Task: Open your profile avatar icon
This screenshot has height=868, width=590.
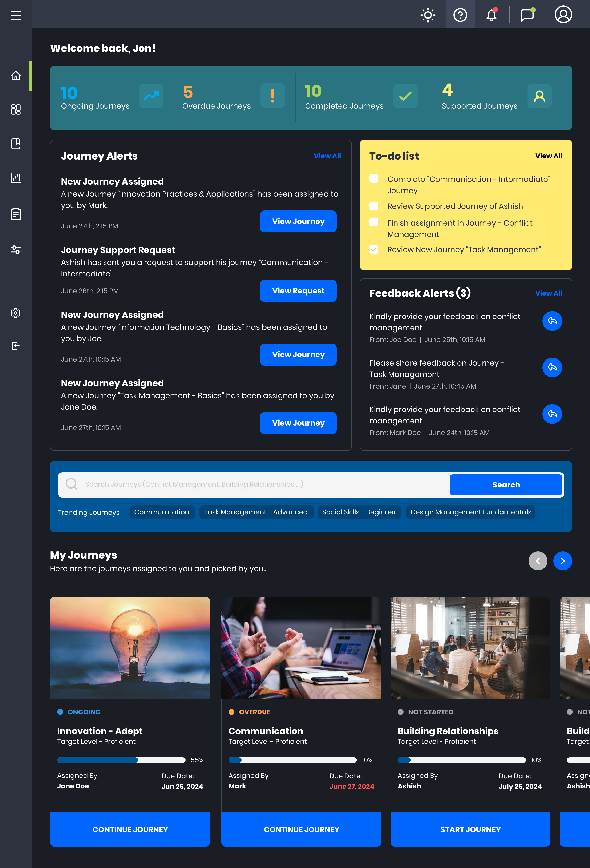Action: (563, 15)
